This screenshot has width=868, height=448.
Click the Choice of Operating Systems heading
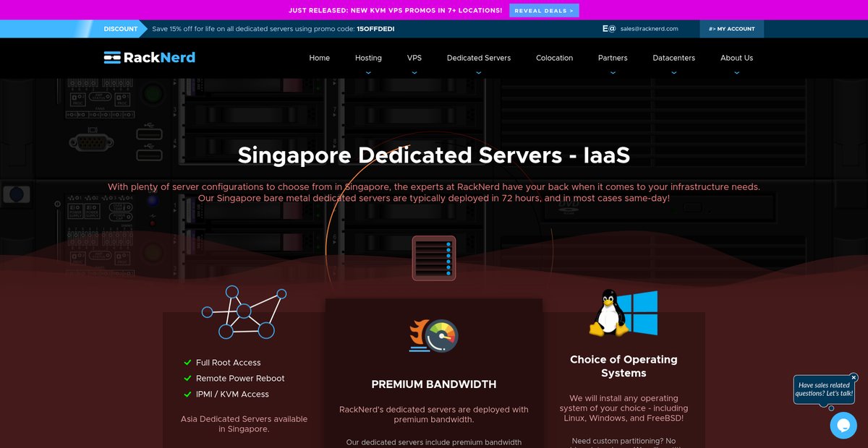pyautogui.click(x=624, y=366)
